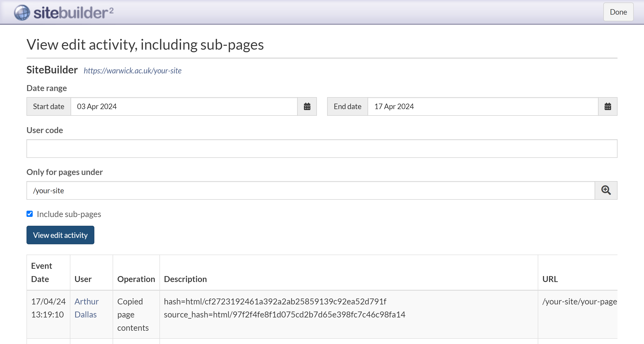Open the Start date calendar picker
The image size is (644, 344).
[x=307, y=106]
